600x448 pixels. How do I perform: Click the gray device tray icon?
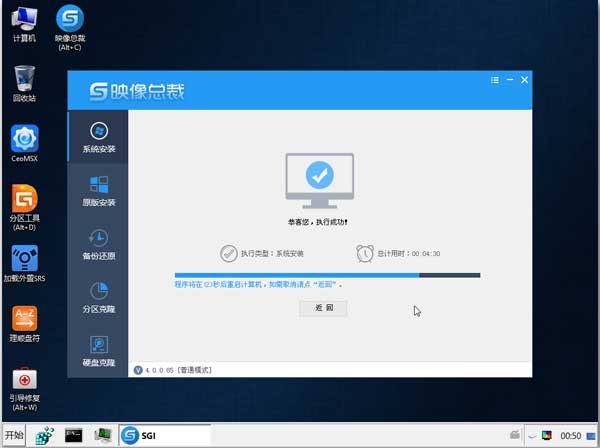tap(515, 435)
